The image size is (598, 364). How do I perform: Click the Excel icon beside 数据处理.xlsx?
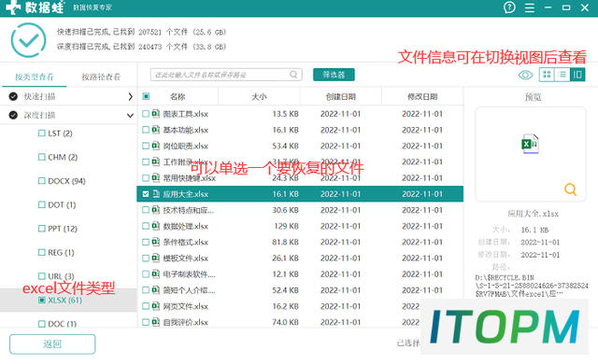[x=156, y=226]
